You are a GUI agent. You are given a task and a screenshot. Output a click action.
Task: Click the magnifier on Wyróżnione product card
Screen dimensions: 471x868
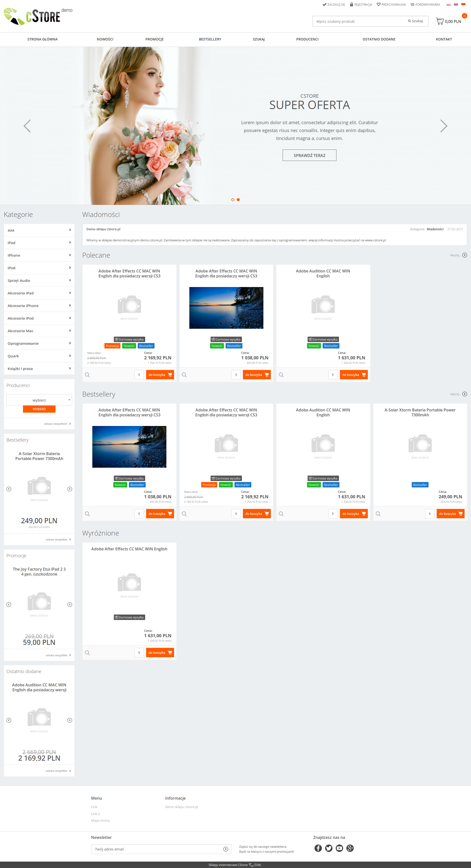coord(87,653)
